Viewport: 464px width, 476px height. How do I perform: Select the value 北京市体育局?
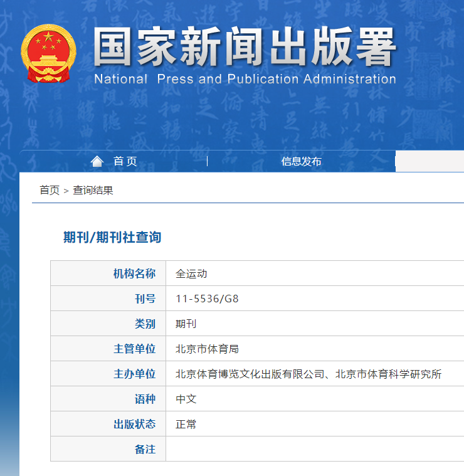point(207,349)
